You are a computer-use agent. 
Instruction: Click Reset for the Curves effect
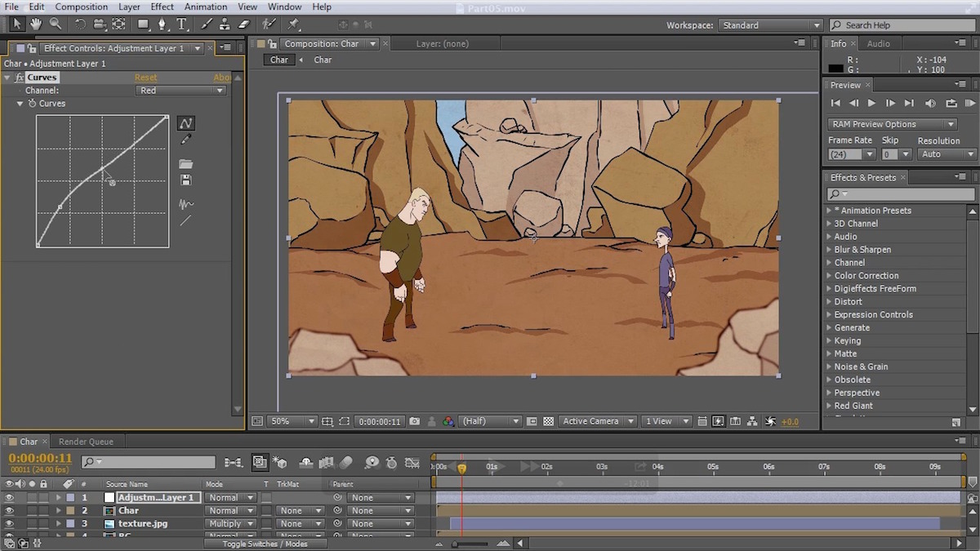tap(145, 78)
